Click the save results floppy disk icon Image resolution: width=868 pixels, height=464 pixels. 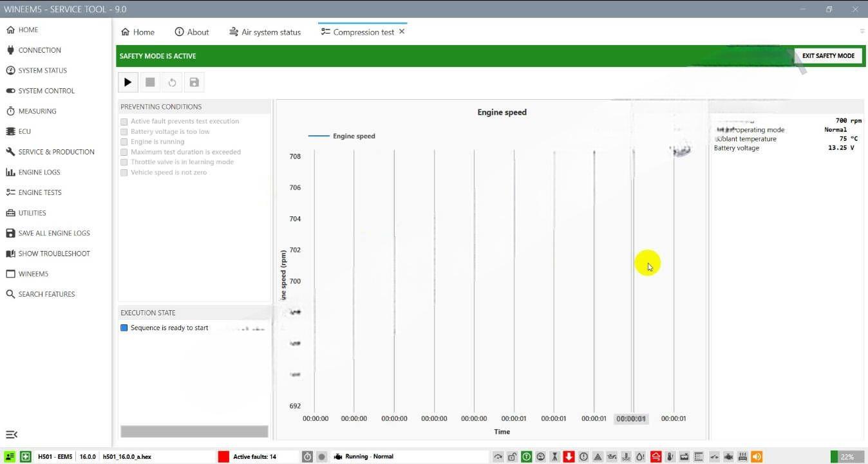194,82
